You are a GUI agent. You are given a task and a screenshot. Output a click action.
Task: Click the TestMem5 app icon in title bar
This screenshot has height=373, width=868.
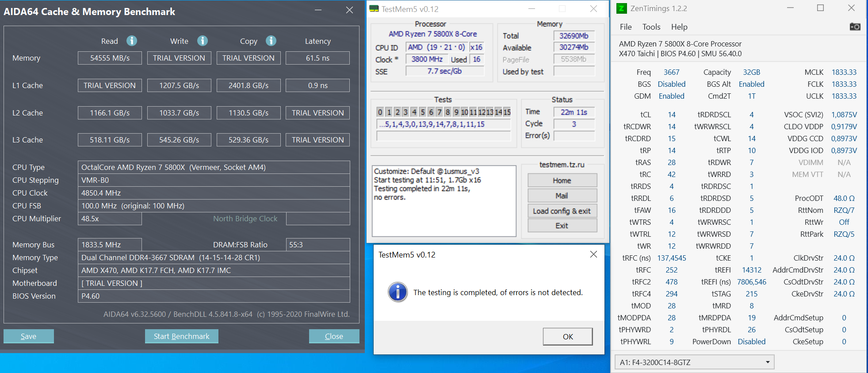tap(374, 9)
